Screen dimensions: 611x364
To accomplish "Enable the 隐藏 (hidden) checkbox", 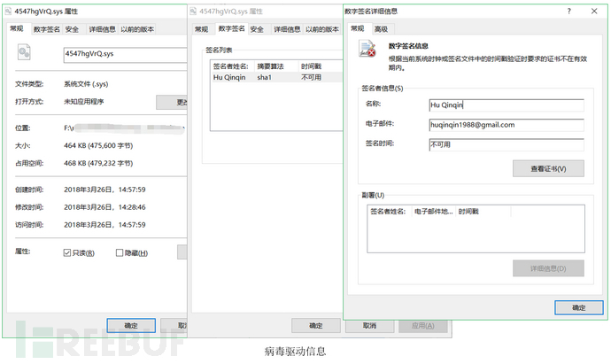I will pos(120,252).
